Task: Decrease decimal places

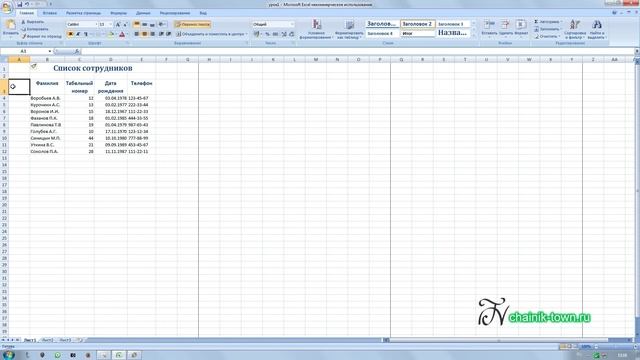Action: (x=291, y=34)
